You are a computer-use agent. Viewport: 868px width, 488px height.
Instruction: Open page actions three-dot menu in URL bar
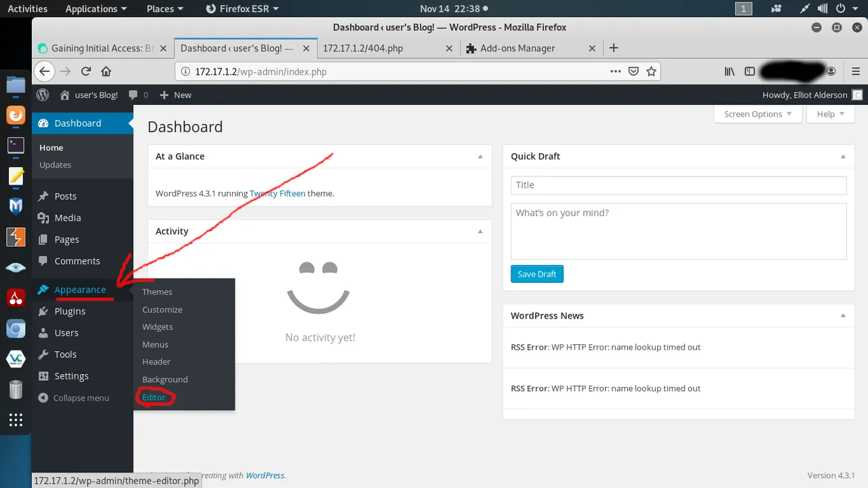point(616,71)
